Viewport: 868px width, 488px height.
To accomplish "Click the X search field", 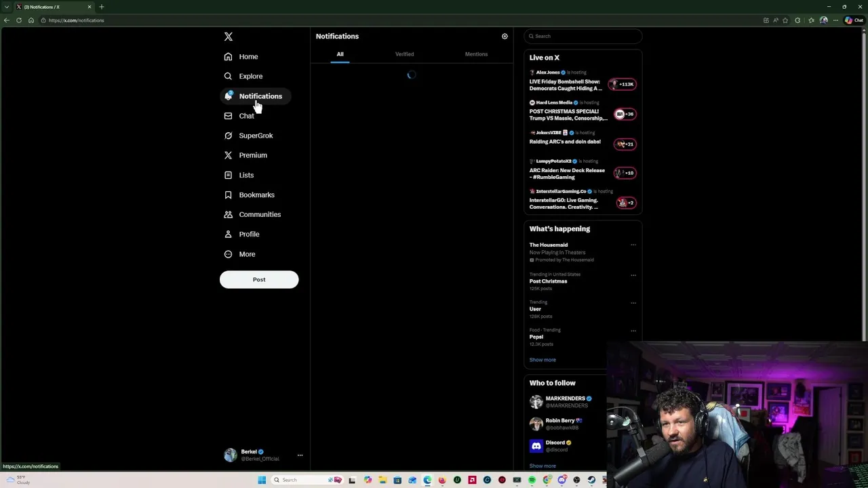I will coord(583,36).
